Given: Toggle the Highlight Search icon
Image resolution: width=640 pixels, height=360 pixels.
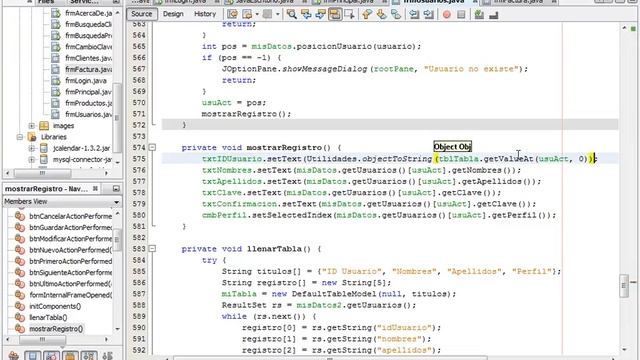Looking at the screenshot, I should (335, 15).
